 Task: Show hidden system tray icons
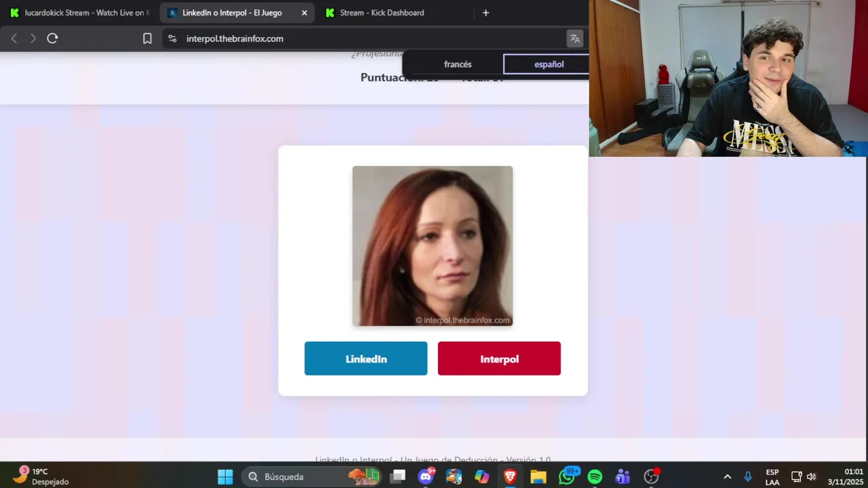(x=728, y=476)
